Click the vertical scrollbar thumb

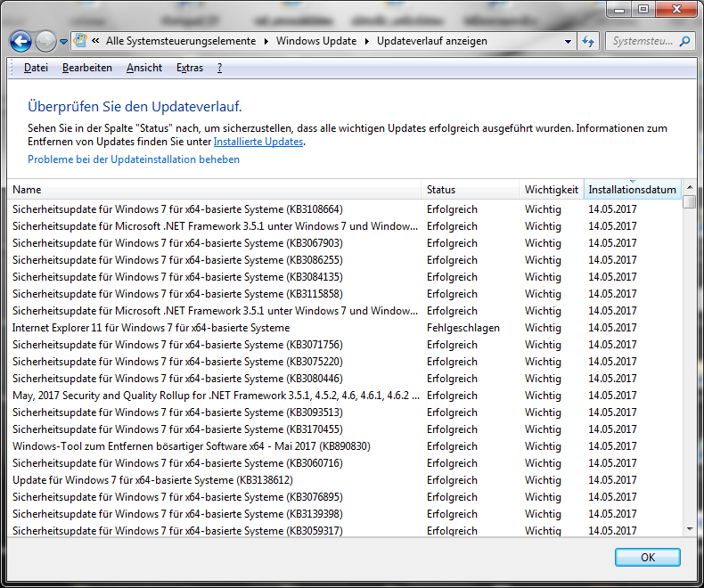tap(689, 201)
